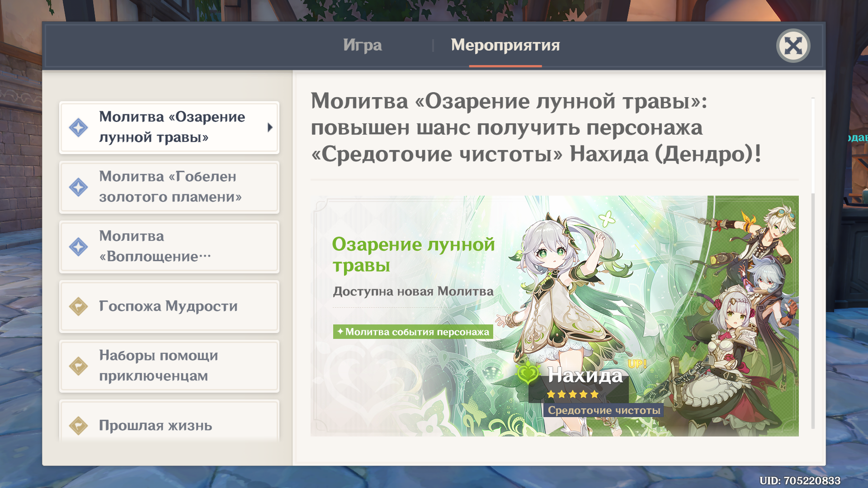The height and width of the screenshot is (488, 868).
Task: Close the notices window with X button
Action: pyautogui.click(x=793, y=46)
